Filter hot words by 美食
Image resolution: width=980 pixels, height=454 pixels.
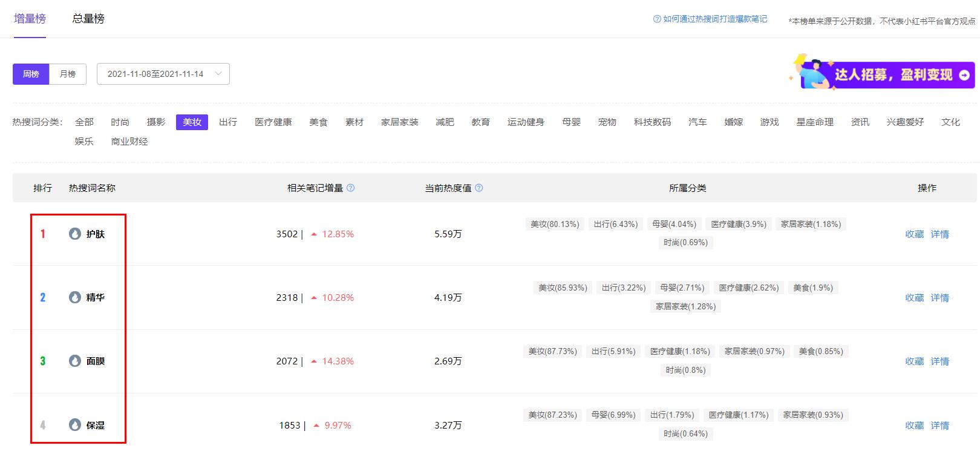318,122
